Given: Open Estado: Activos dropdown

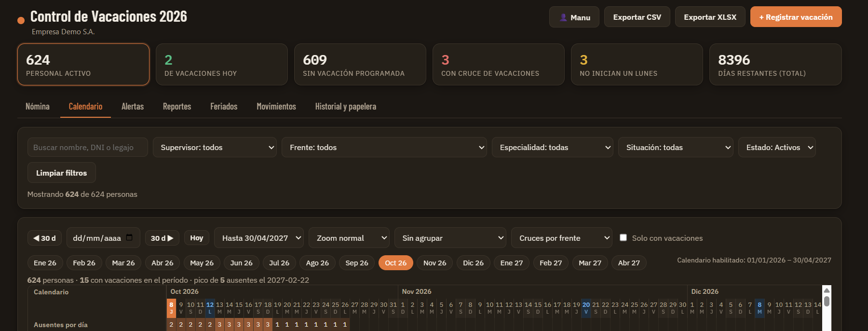Looking at the screenshot, I should 777,147.
